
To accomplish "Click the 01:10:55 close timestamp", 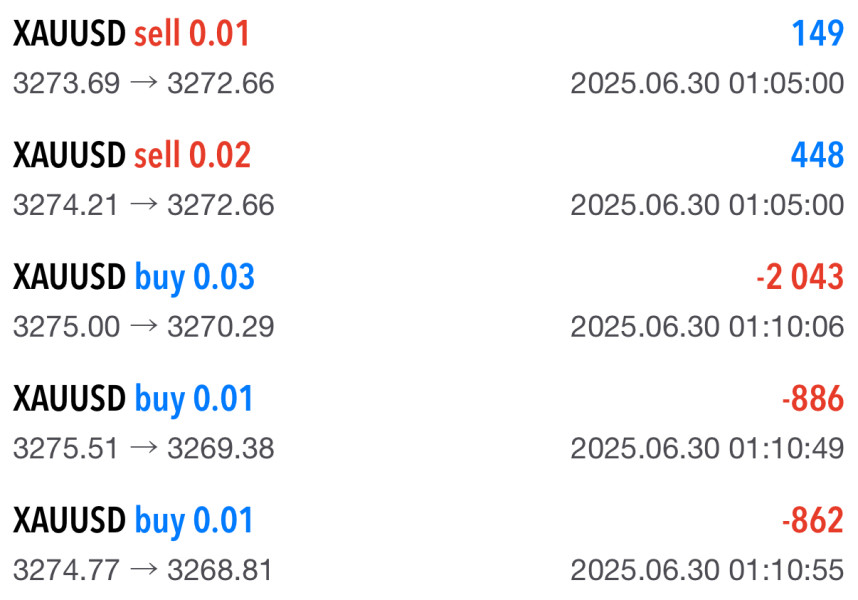I will [x=707, y=570].
